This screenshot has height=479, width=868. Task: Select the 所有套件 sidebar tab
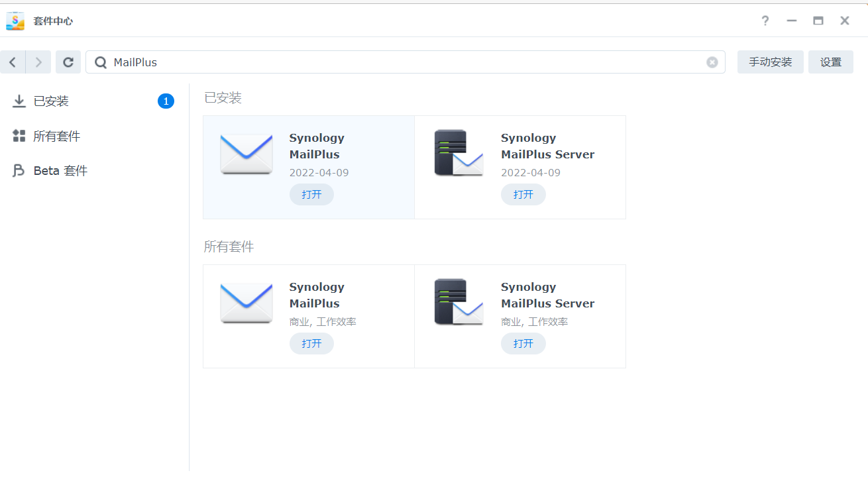click(x=94, y=136)
